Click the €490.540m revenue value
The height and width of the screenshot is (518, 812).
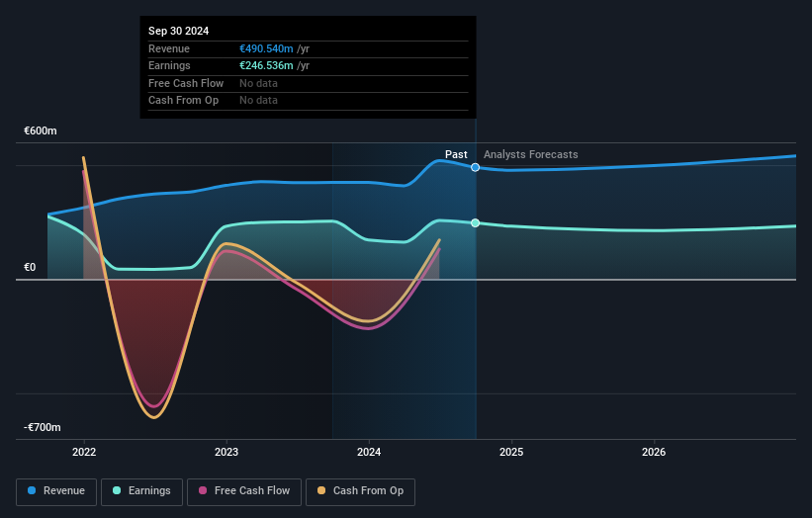[266, 48]
